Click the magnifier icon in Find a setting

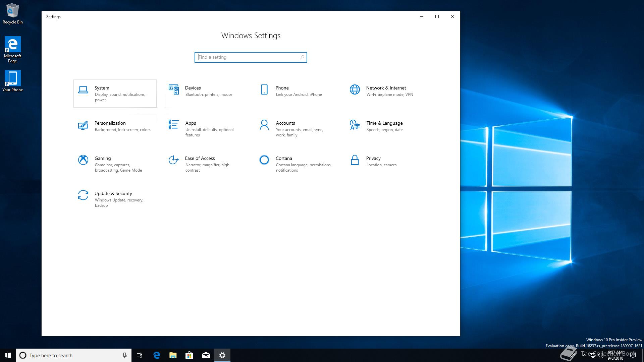(x=302, y=57)
